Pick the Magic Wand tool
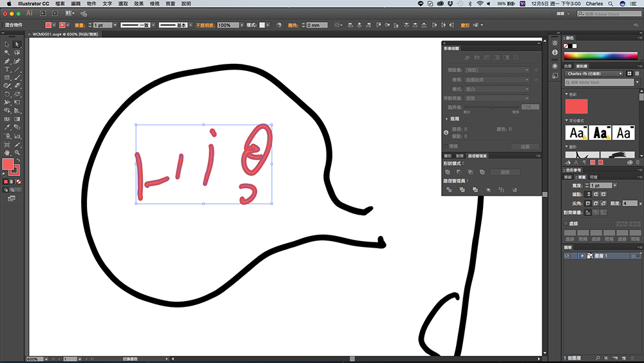This screenshot has width=644, height=363. coord(7,53)
